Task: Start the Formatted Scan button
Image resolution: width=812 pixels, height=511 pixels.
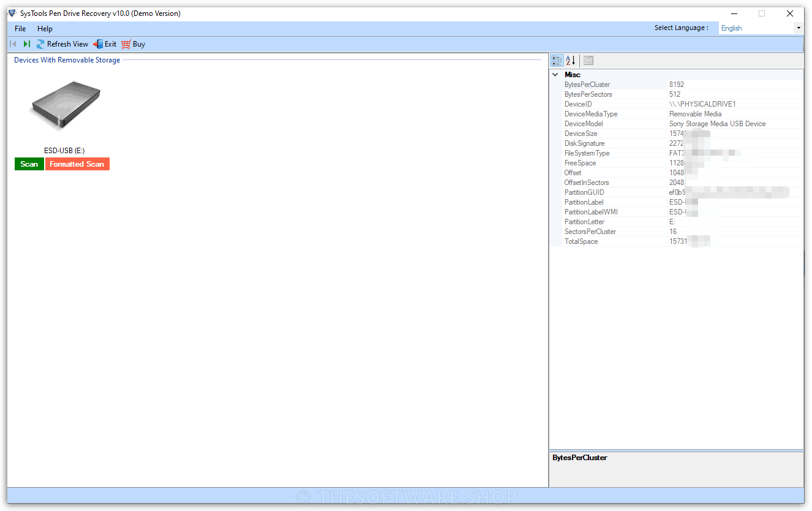Action: pos(77,164)
